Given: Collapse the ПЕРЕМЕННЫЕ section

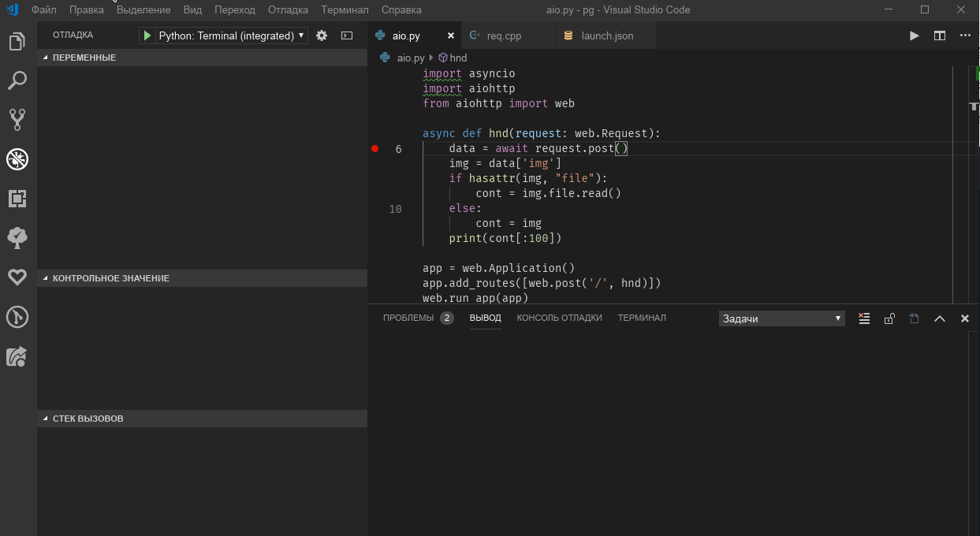Looking at the screenshot, I should 202,58.
